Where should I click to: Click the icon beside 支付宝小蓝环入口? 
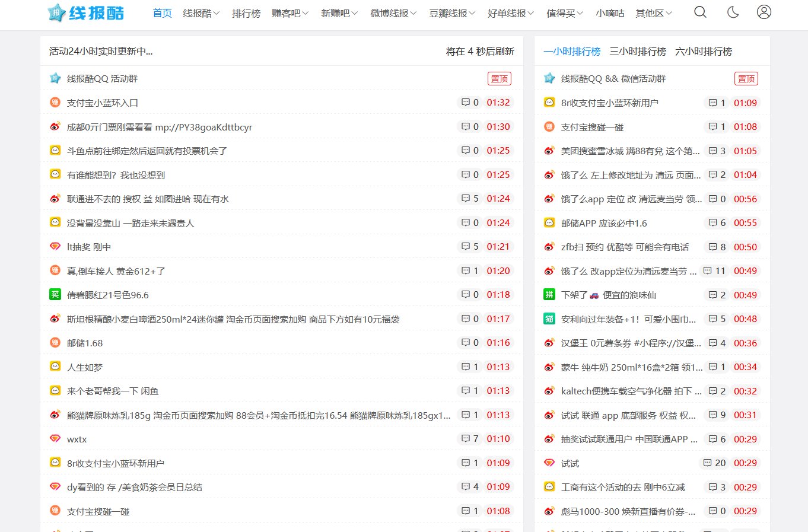55,103
